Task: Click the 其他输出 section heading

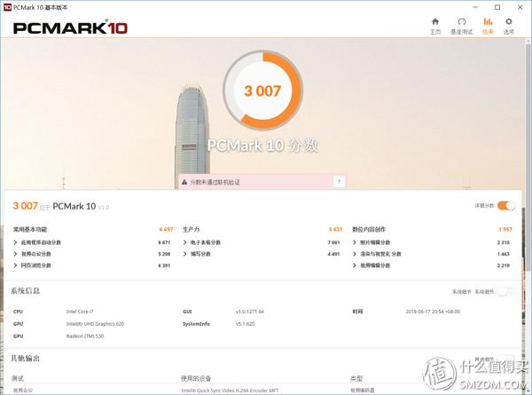Action: [26, 359]
